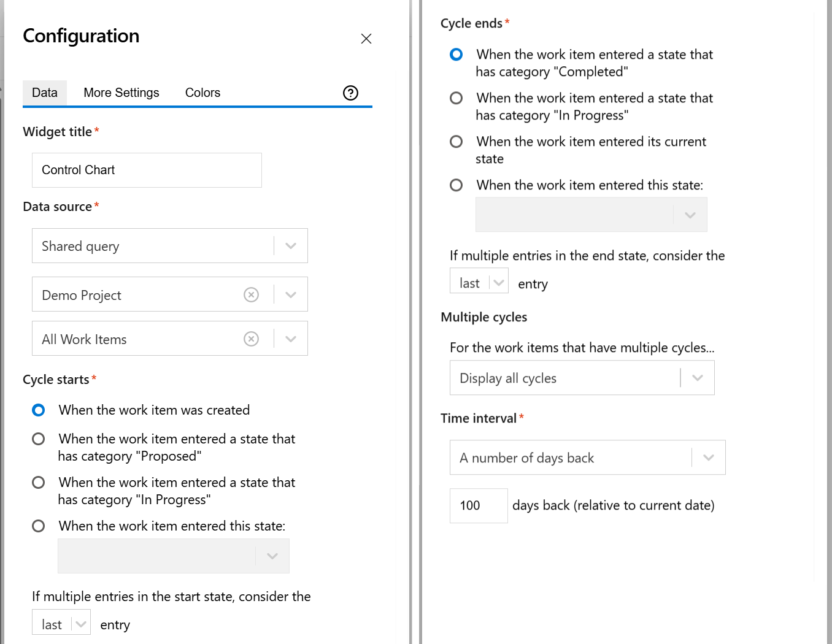Image resolution: width=832 pixels, height=644 pixels.
Task: Open the Demo Project dropdown chevron
Action: click(291, 295)
